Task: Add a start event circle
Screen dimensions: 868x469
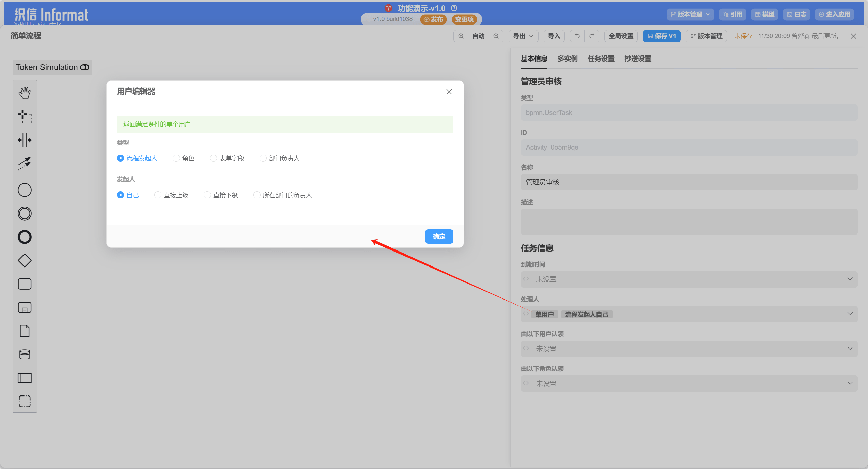Action: [x=25, y=190]
